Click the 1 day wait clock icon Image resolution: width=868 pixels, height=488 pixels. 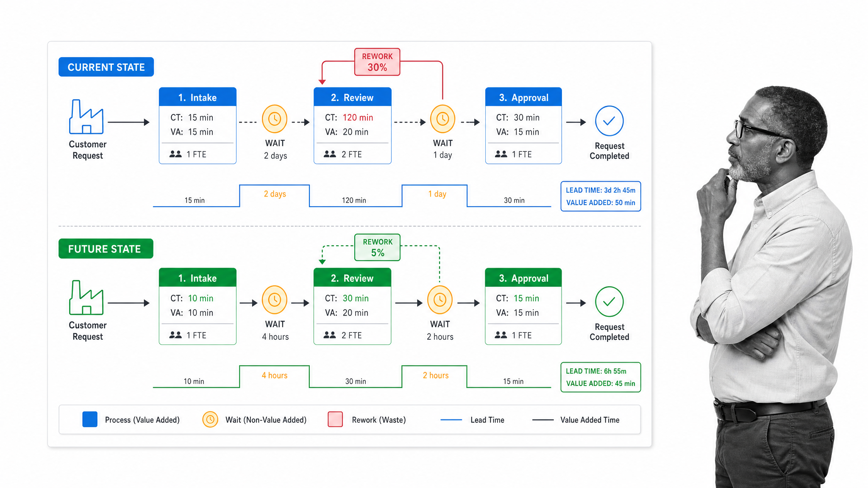tap(442, 119)
